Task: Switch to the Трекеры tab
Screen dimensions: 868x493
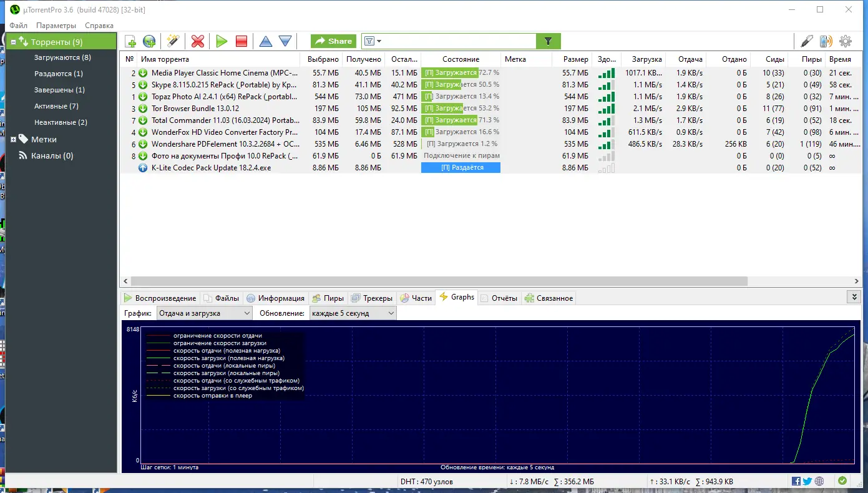Action: [x=372, y=298]
